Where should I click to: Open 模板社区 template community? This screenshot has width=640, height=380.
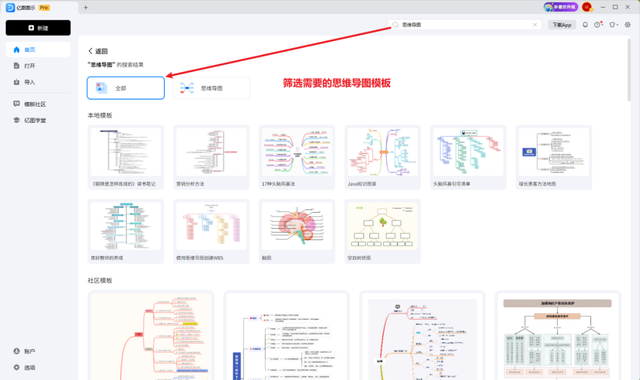pos(38,104)
